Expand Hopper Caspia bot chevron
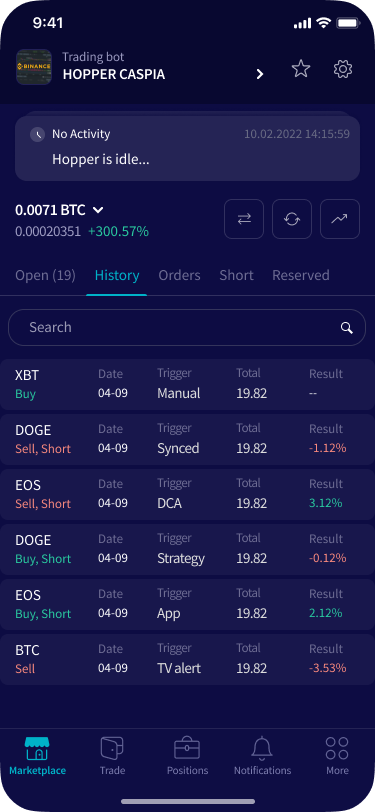Screen dimensions: 375x812 (260, 75)
